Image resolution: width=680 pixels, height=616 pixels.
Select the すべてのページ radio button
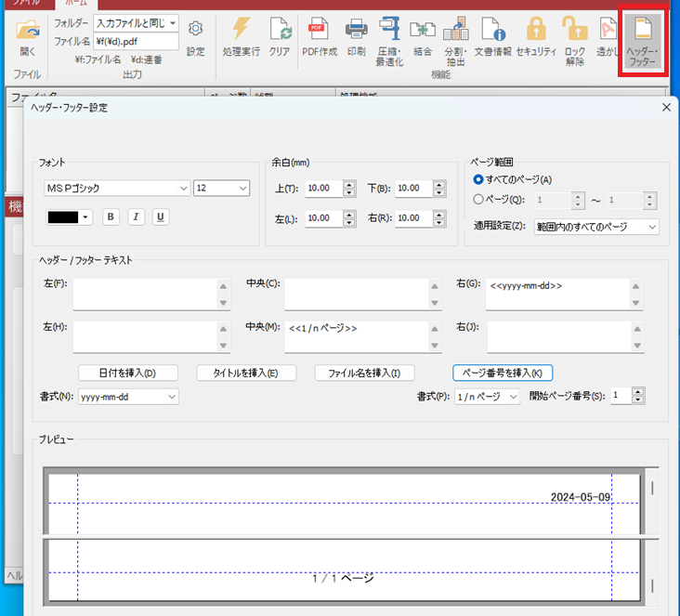[x=478, y=179]
